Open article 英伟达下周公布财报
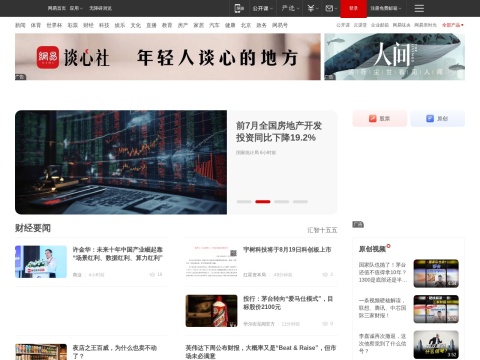 (x=261, y=352)
